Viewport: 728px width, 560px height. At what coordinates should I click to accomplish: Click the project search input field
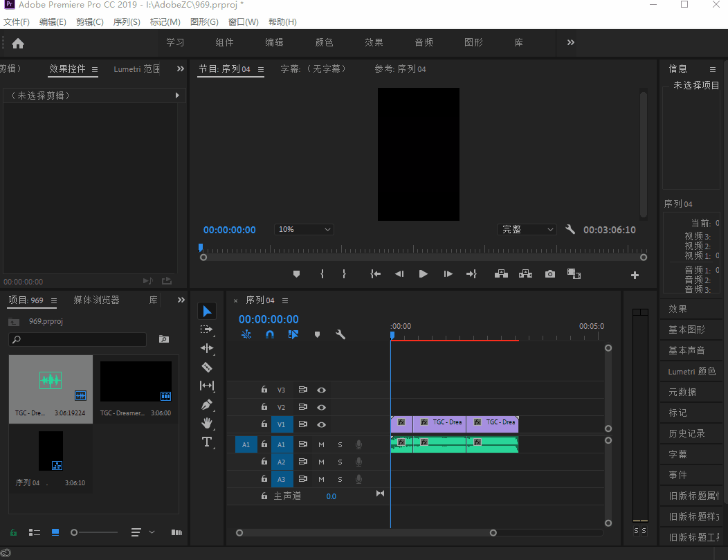[78, 339]
